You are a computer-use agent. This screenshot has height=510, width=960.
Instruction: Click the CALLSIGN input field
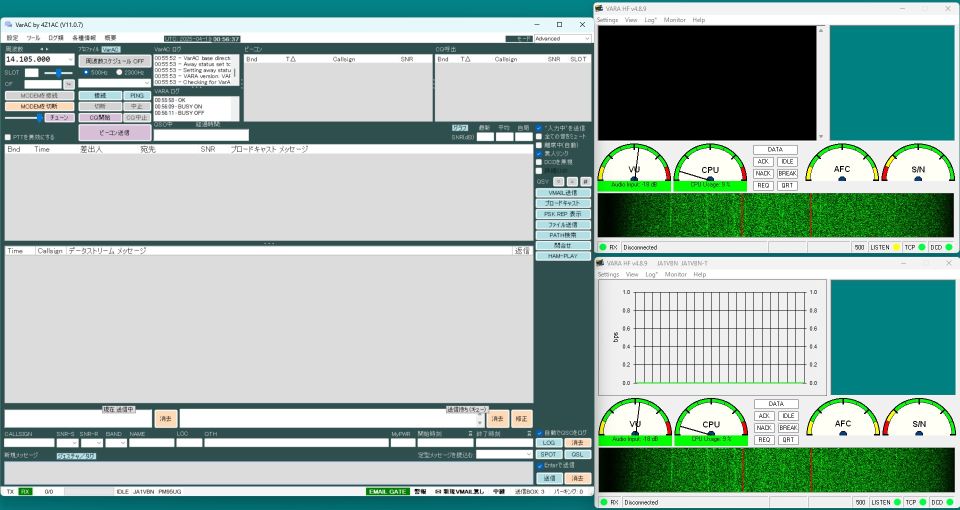tap(29, 443)
